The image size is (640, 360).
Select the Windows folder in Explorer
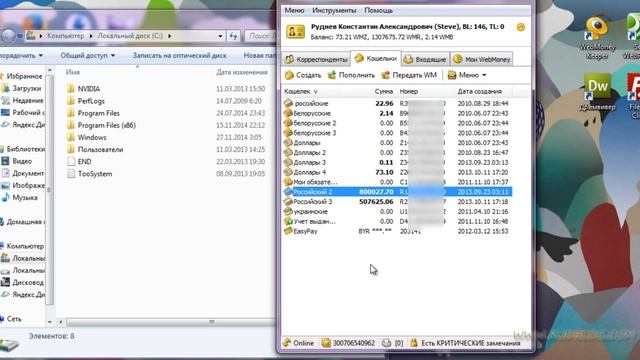click(87, 138)
